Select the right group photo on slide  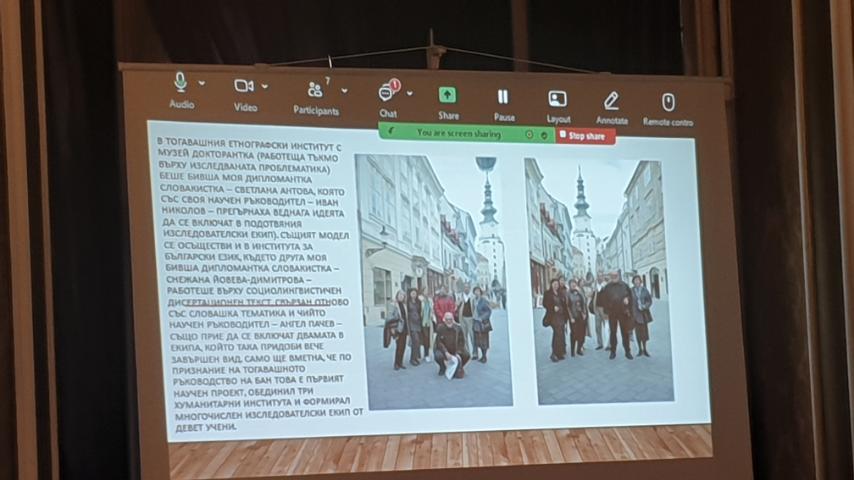pyautogui.click(x=600, y=283)
